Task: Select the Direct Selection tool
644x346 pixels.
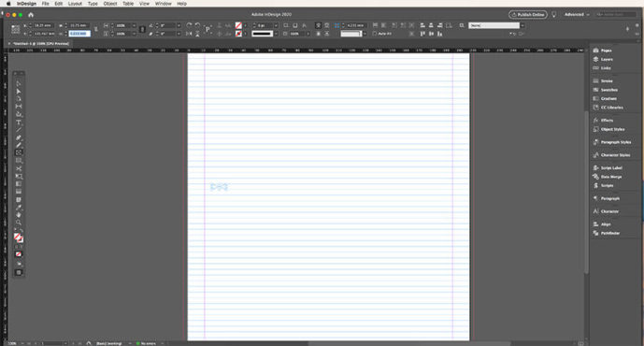Action: coord(19,92)
